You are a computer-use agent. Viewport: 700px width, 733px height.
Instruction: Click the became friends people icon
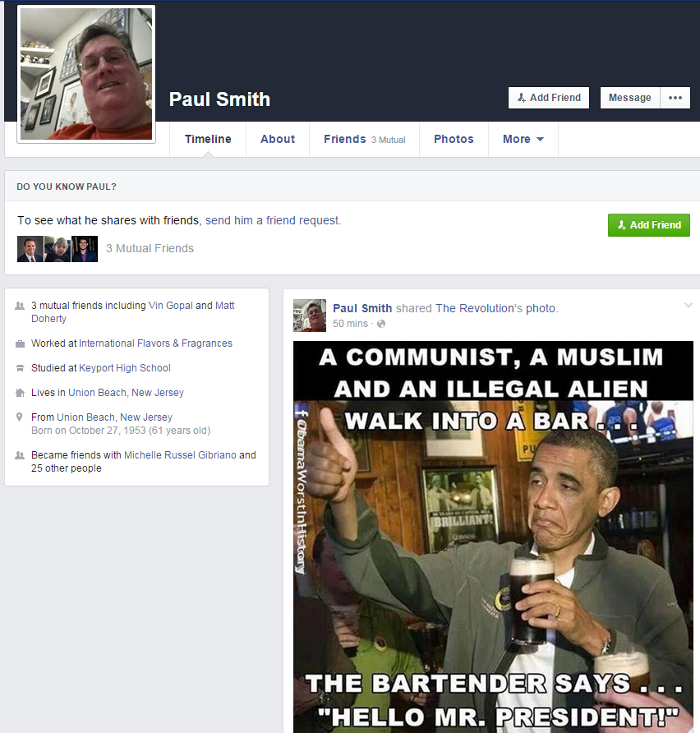pos(20,455)
